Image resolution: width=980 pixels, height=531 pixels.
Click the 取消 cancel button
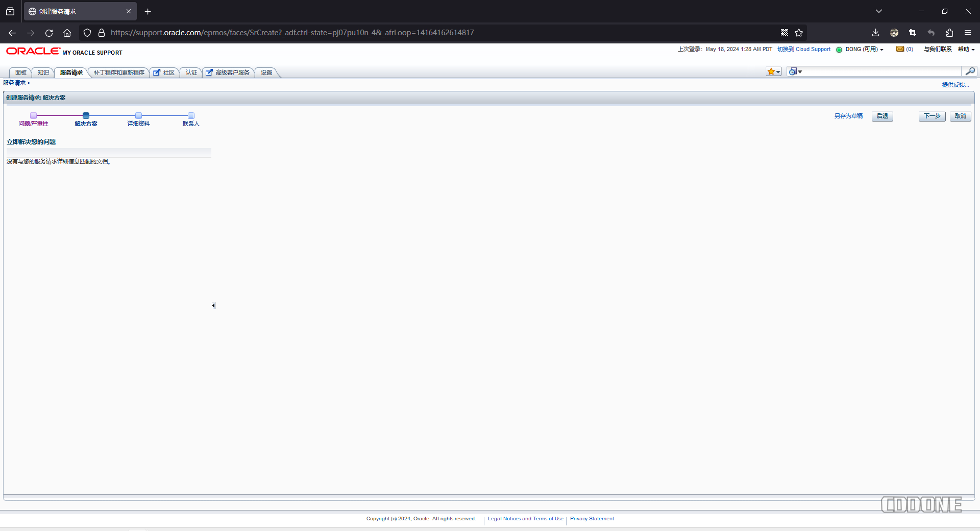tap(961, 116)
